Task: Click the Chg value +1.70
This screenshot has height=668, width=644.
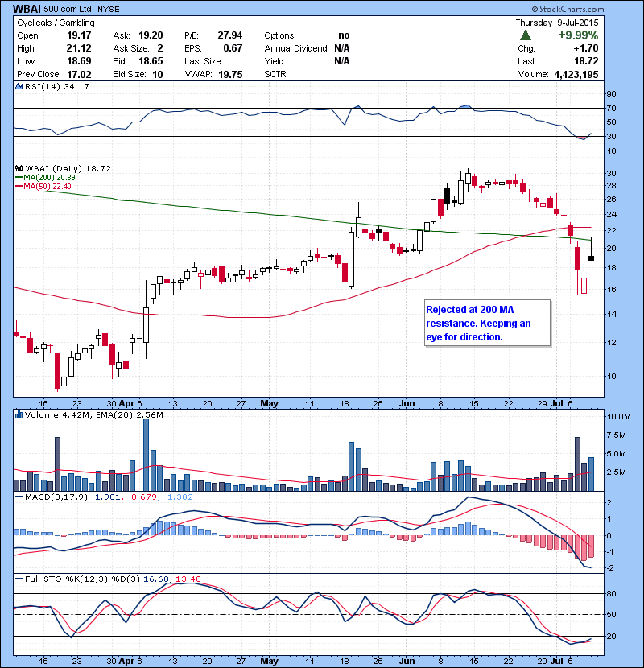Action: coord(586,48)
